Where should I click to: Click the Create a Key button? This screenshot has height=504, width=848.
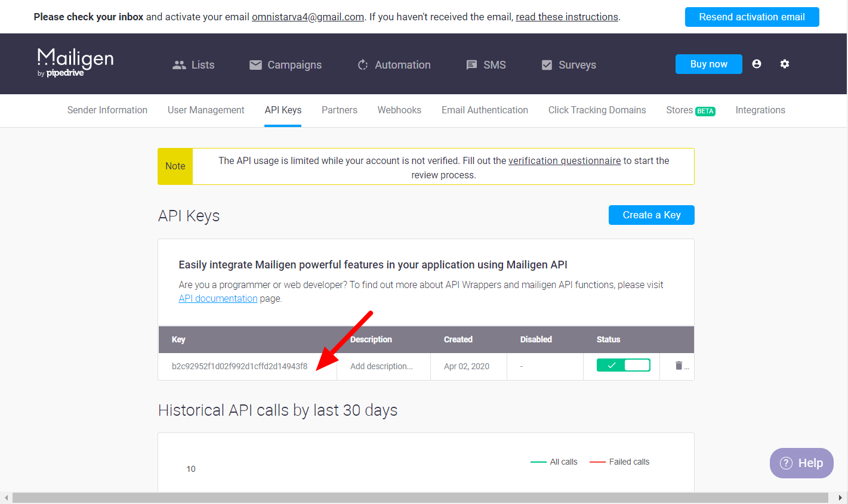pyautogui.click(x=652, y=215)
